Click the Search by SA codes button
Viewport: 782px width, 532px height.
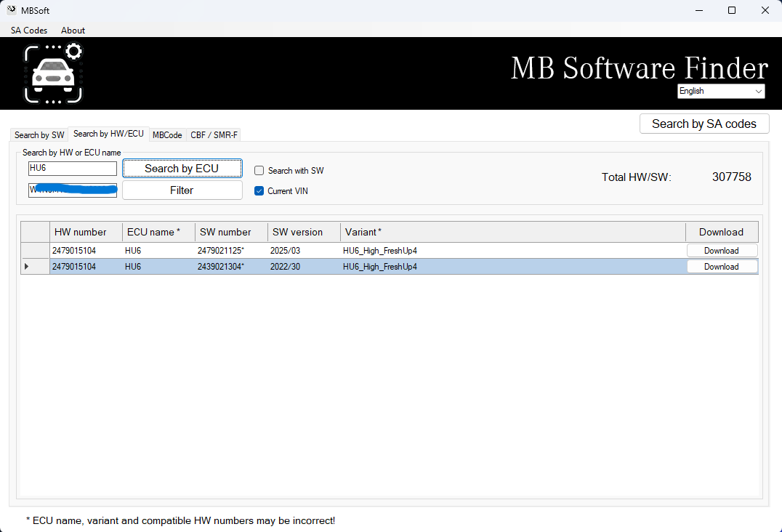[704, 124]
